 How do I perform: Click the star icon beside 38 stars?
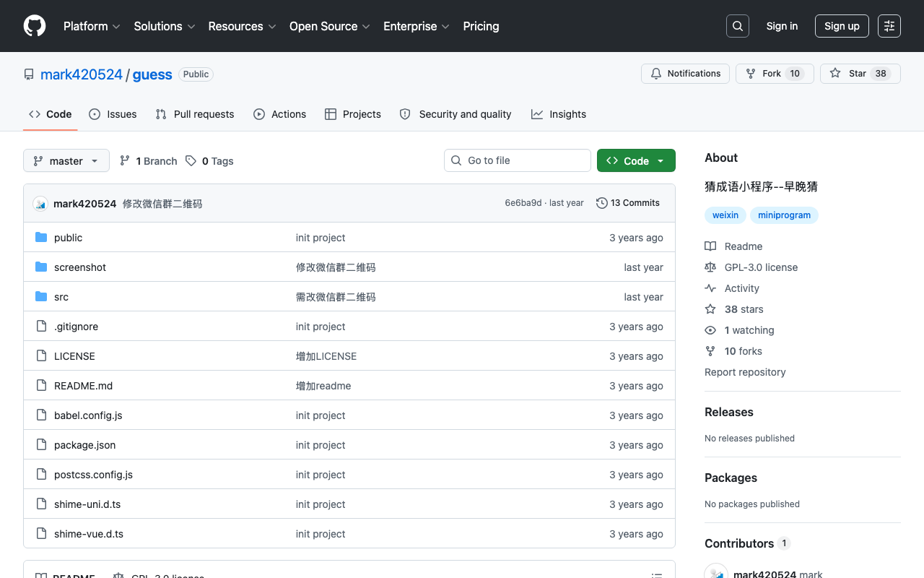(710, 309)
